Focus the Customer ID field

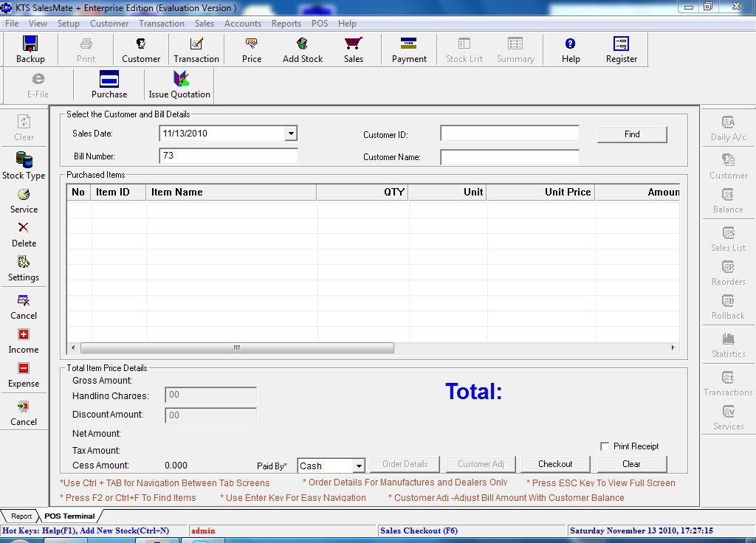[509, 134]
